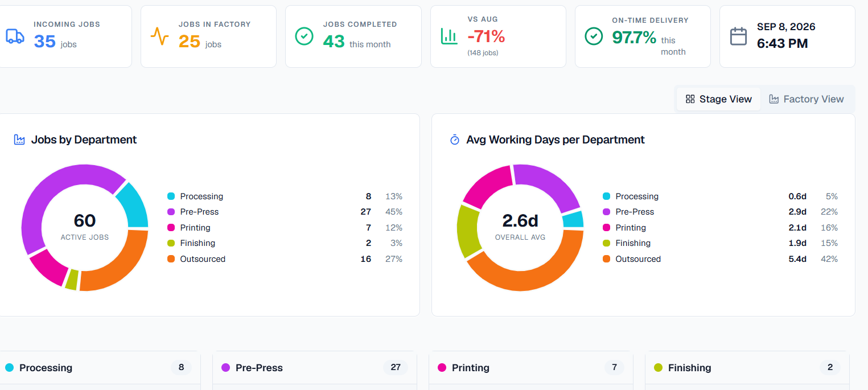
Task: Click the purple Pre-Press dot in Avg Working Days legend
Action: (606, 212)
